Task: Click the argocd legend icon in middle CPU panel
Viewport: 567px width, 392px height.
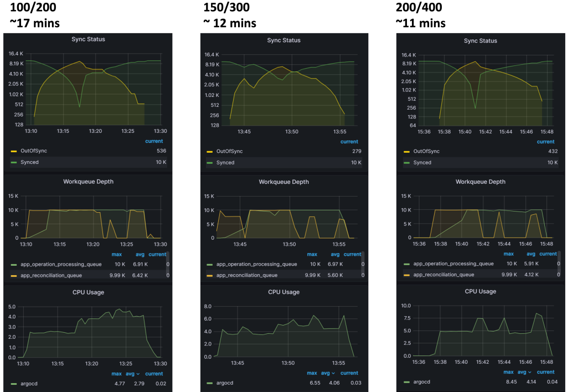Action: coord(209,382)
